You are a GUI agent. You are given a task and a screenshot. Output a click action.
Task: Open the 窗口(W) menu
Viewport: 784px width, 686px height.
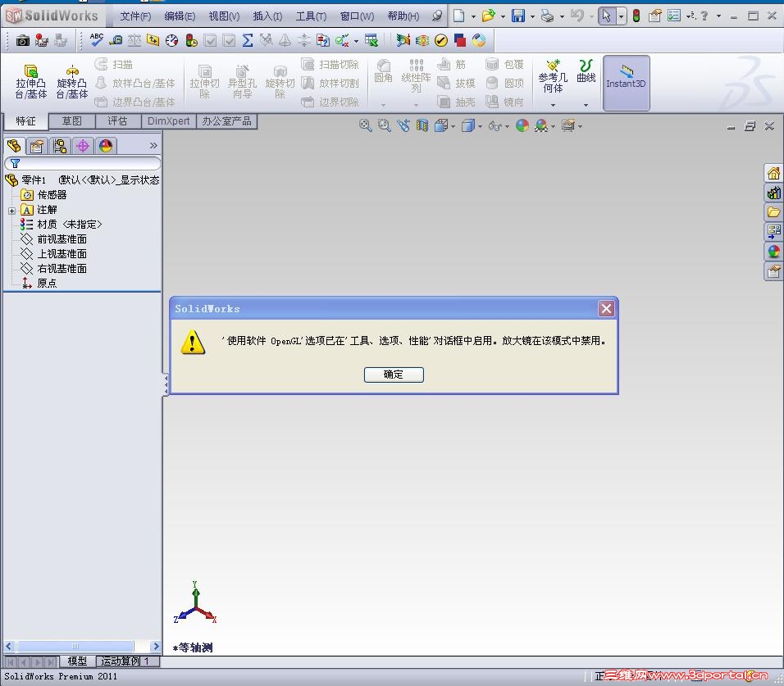[x=357, y=16]
